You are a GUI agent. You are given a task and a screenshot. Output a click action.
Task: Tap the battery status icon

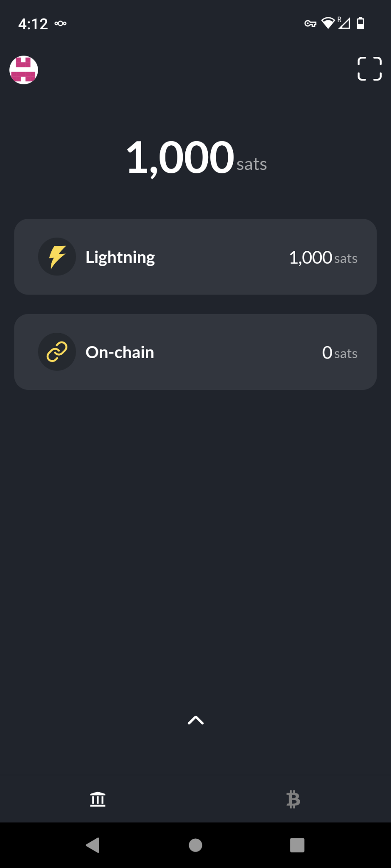(360, 23)
